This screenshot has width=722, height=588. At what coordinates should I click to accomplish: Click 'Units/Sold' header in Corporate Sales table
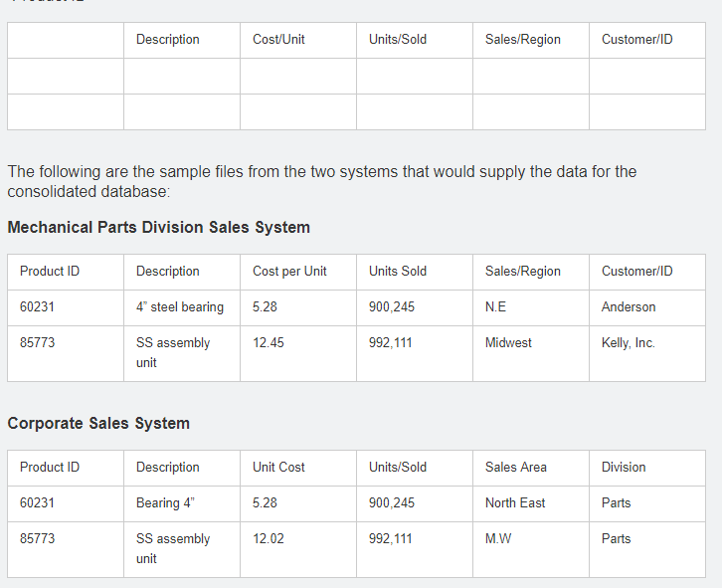[x=398, y=468]
